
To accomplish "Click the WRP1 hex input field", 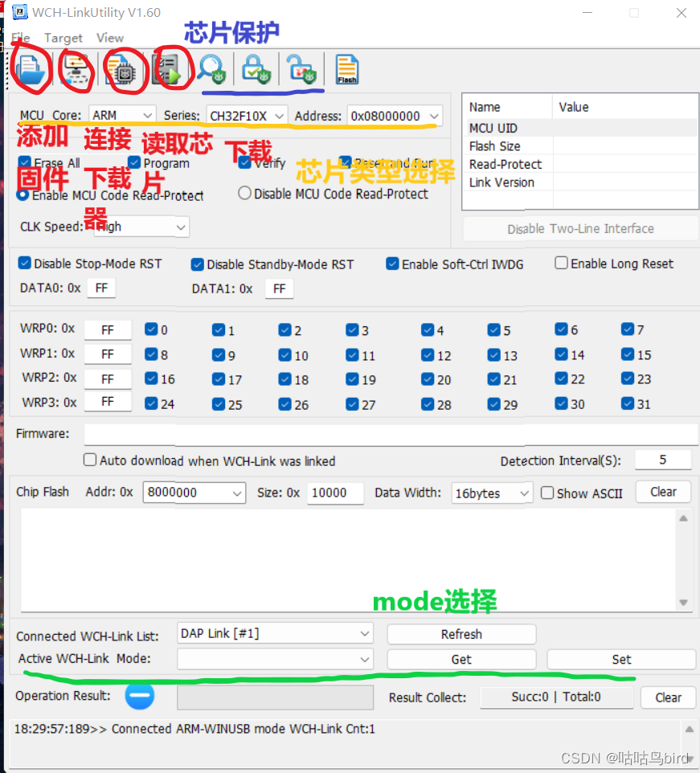I will 108,354.
